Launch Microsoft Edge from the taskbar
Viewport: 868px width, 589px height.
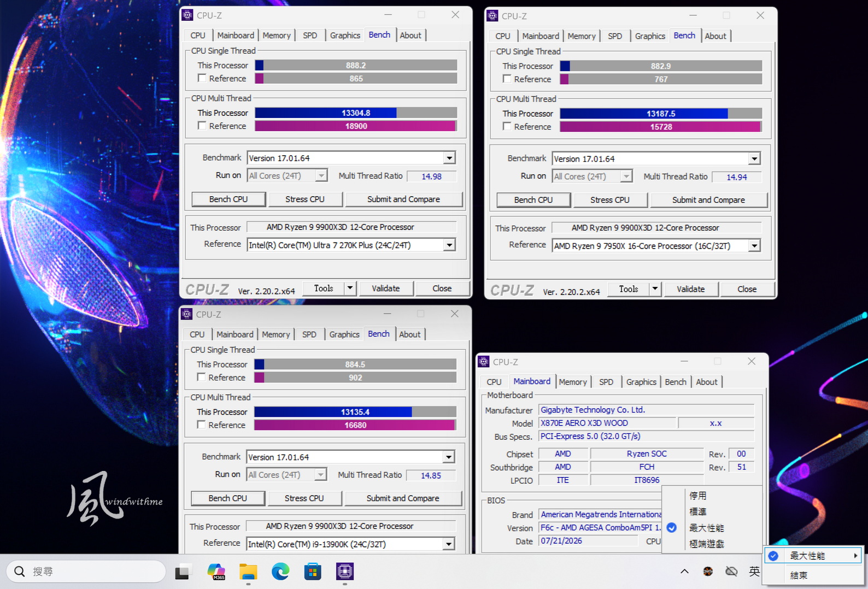[280, 572]
